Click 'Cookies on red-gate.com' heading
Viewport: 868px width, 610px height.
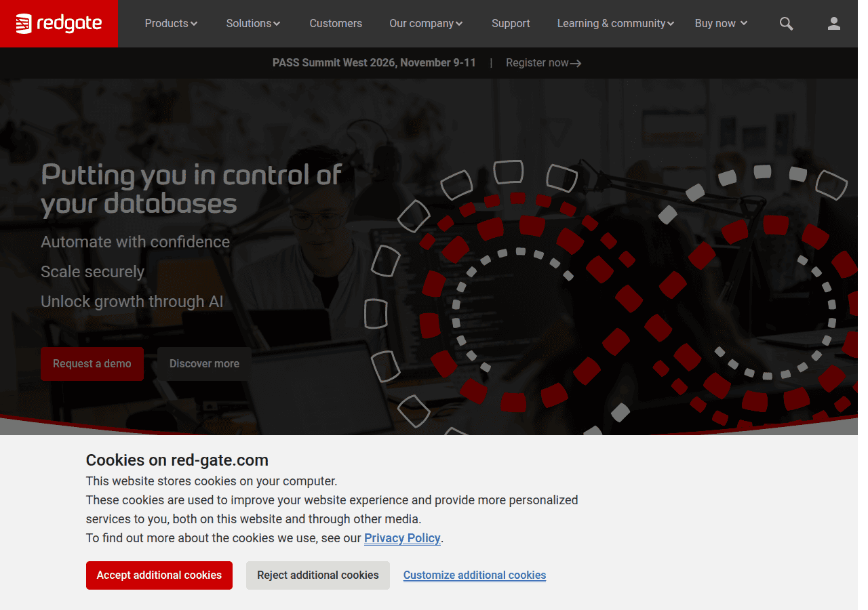pos(177,460)
